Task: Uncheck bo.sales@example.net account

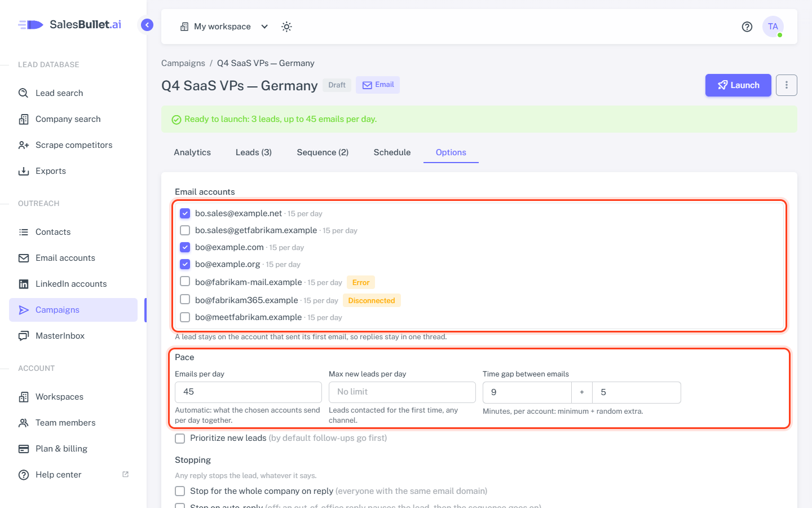Action: tap(185, 213)
